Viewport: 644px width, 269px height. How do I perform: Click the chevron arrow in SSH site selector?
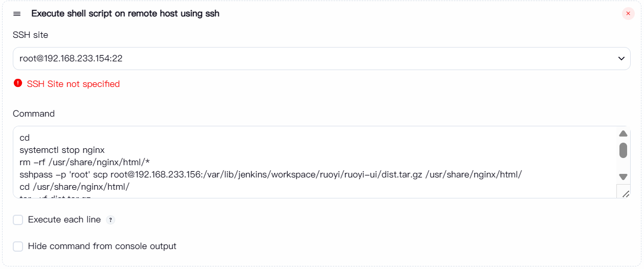pos(621,59)
